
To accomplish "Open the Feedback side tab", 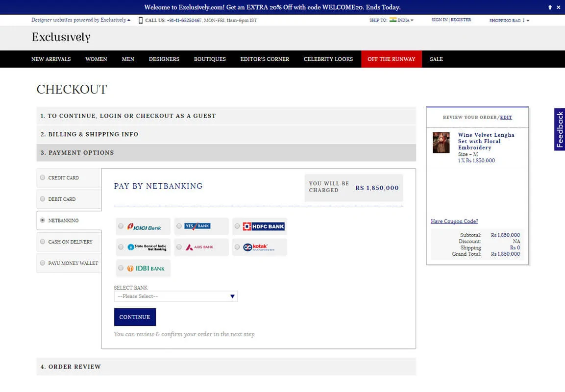I will [x=560, y=129].
